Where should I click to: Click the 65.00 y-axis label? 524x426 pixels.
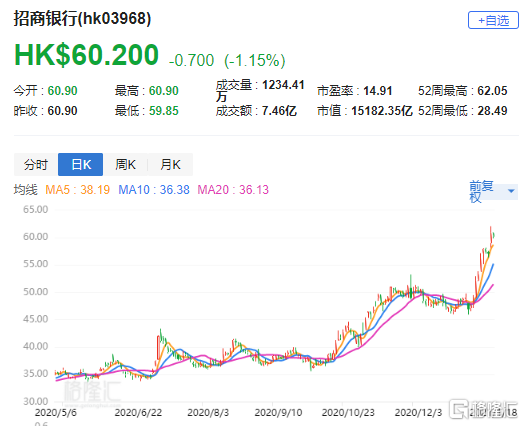(x=36, y=209)
